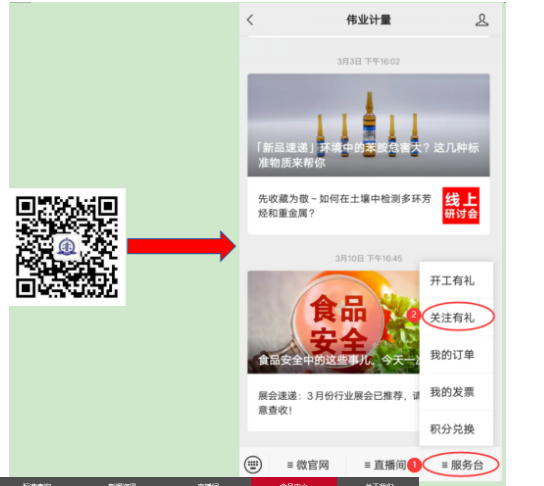
Task: Expand the 微官网 bottom menu
Action: click(308, 465)
